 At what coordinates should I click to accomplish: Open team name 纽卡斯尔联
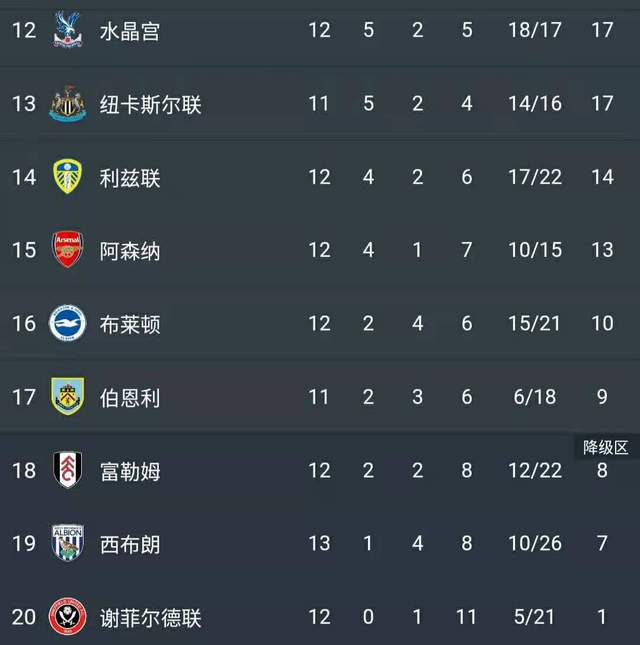pyautogui.click(x=151, y=104)
